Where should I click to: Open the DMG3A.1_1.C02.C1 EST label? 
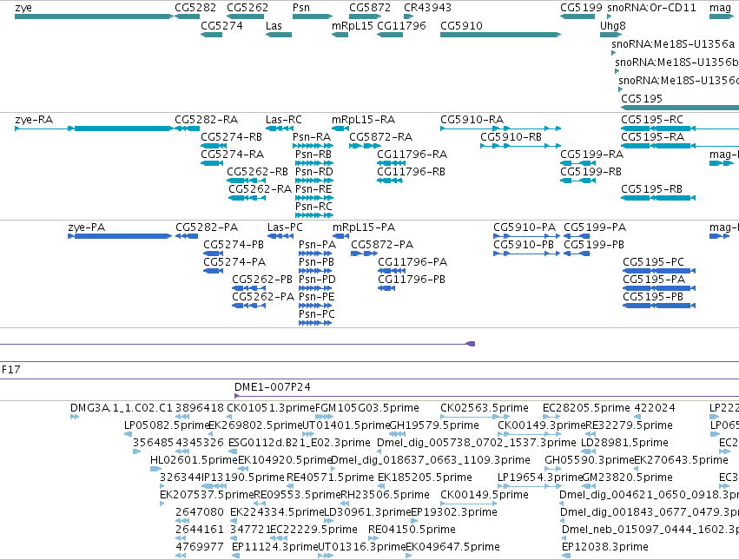[121, 408]
